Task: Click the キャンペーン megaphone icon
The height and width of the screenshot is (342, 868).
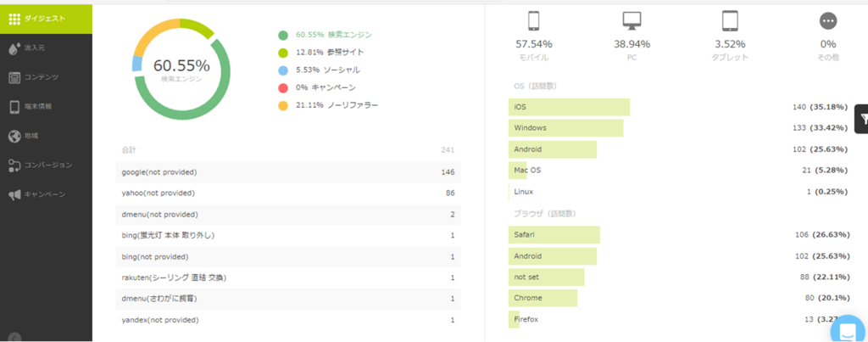Action: pyautogui.click(x=14, y=194)
